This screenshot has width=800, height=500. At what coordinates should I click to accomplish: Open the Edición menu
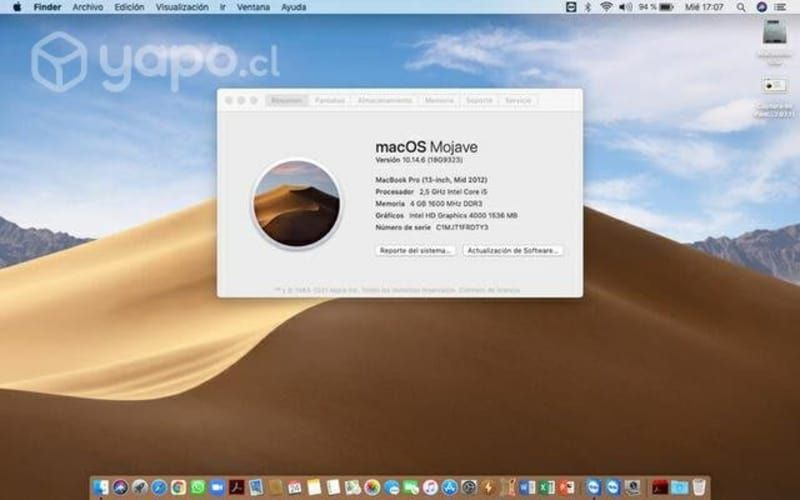tap(129, 7)
